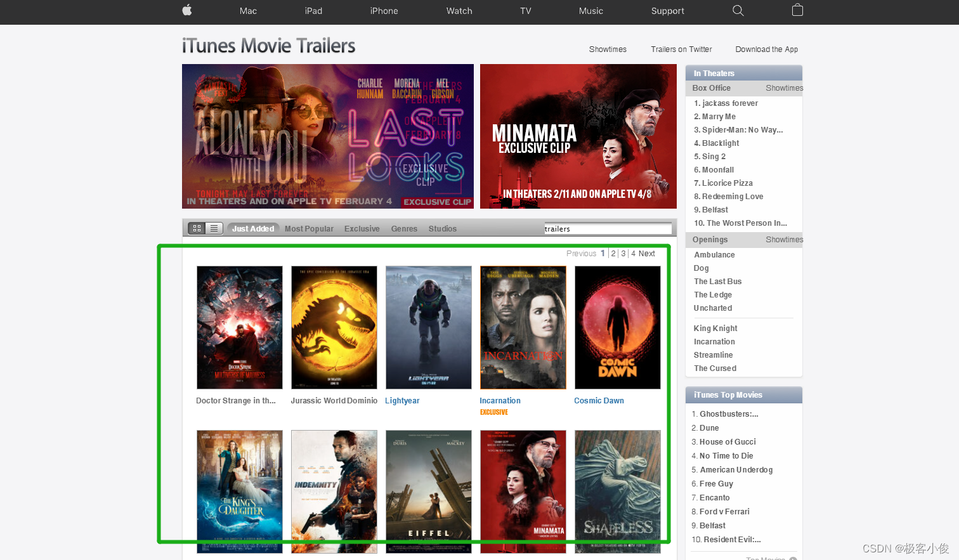Screen dimensions: 959x560
Task: Open the Eiffel poster
Action: tap(429, 492)
